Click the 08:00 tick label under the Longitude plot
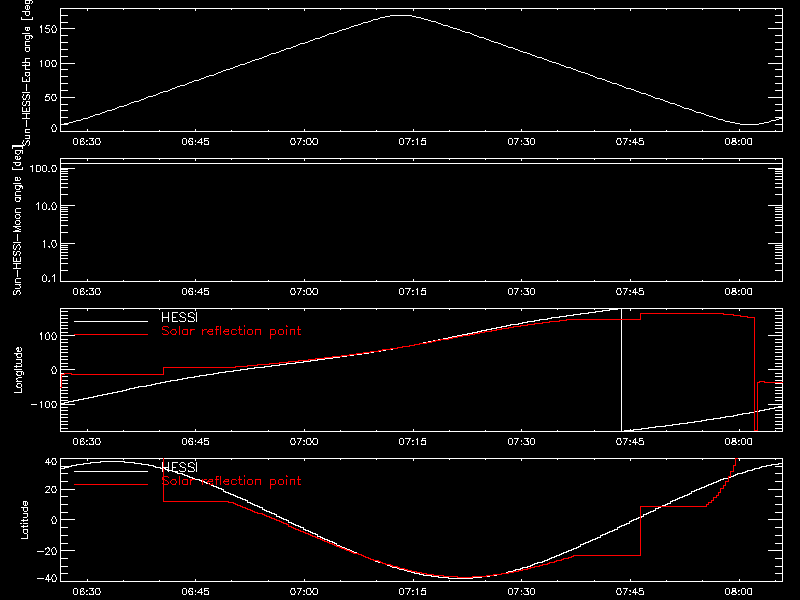The height and width of the screenshot is (600, 800). pyautogui.click(x=738, y=442)
